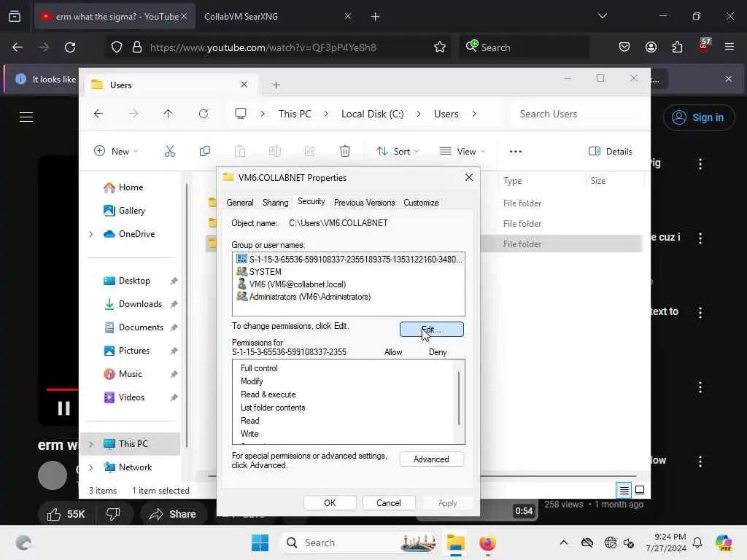Open the Customize tab

coord(421,203)
